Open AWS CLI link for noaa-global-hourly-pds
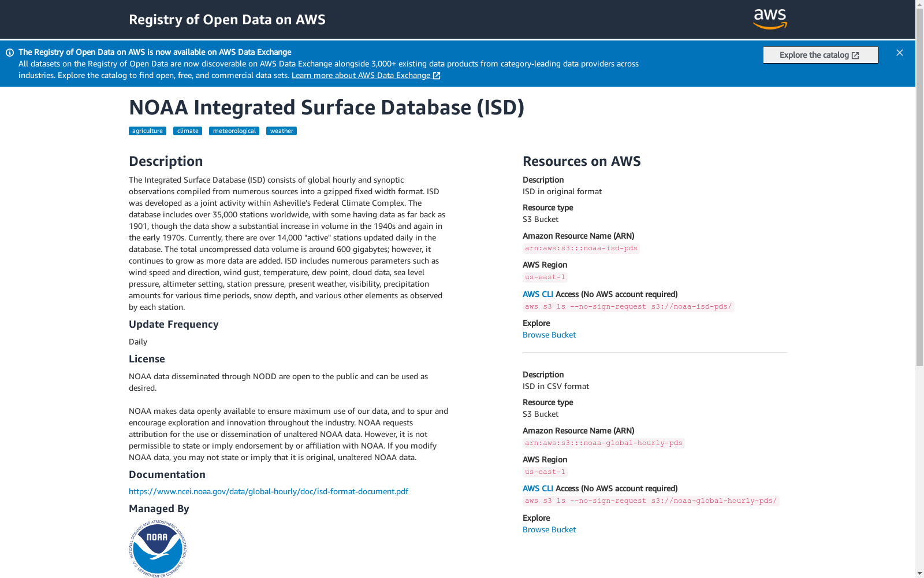The image size is (924, 578). coord(538,488)
